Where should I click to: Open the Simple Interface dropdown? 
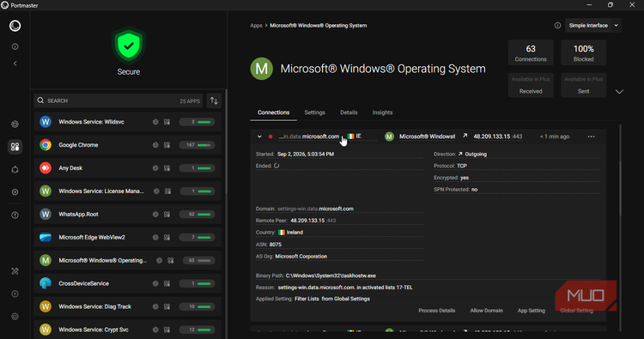click(x=593, y=26)
